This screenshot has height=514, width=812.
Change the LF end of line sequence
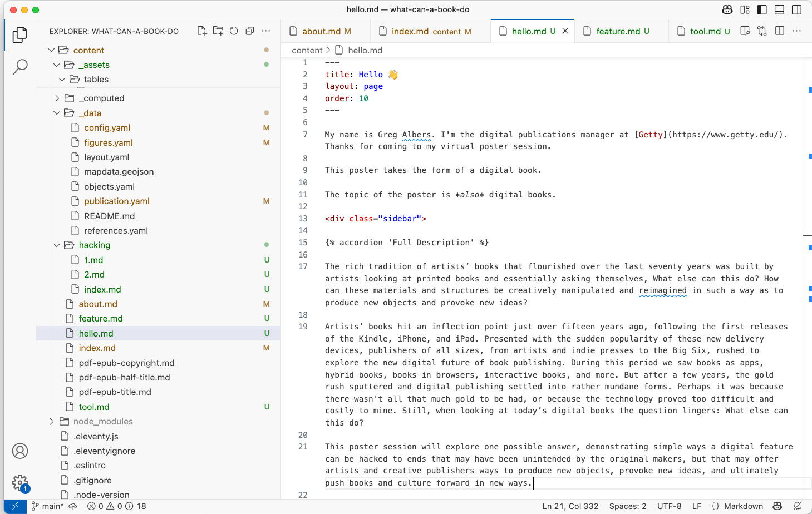point(697,506)
